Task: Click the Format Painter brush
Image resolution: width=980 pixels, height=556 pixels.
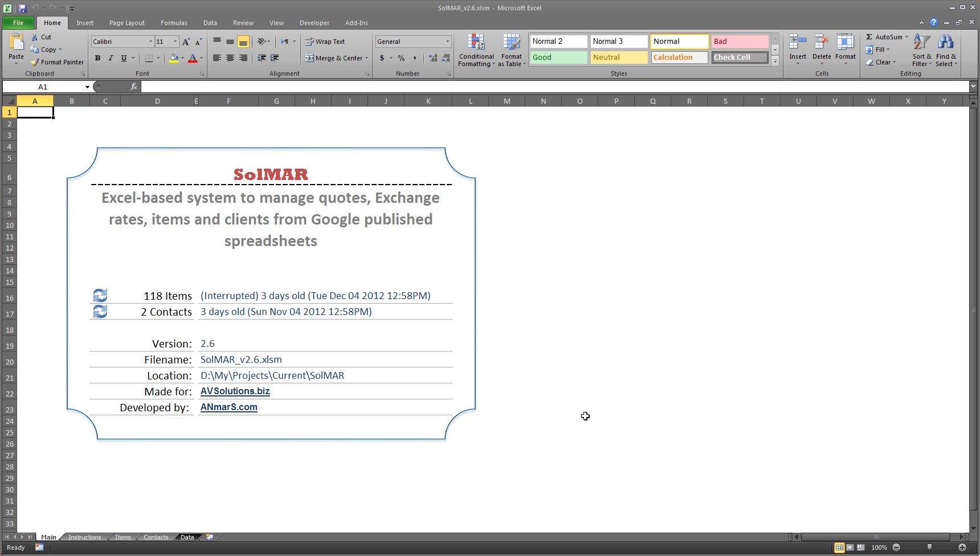Action: click(x=35, y=62)
